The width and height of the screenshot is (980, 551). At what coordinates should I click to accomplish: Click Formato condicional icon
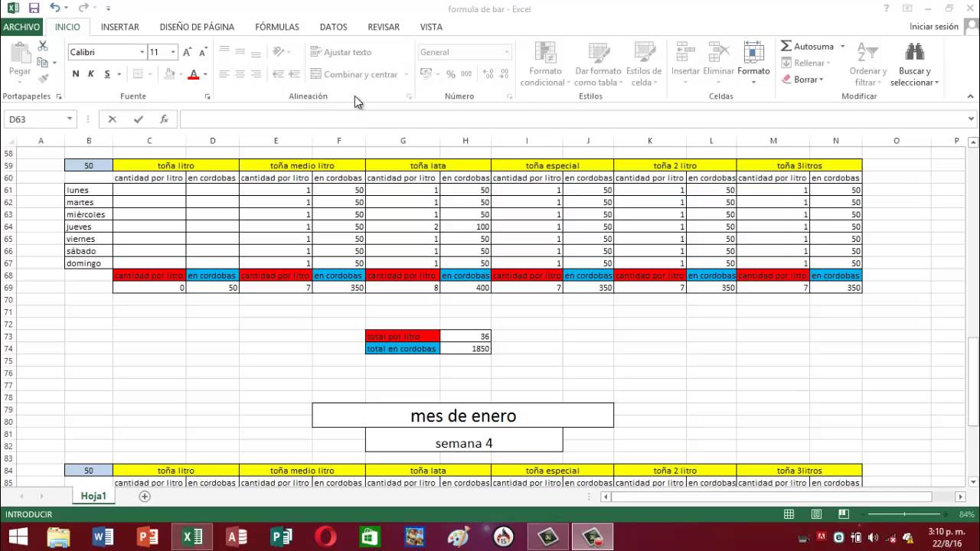[x=546, y=64]
